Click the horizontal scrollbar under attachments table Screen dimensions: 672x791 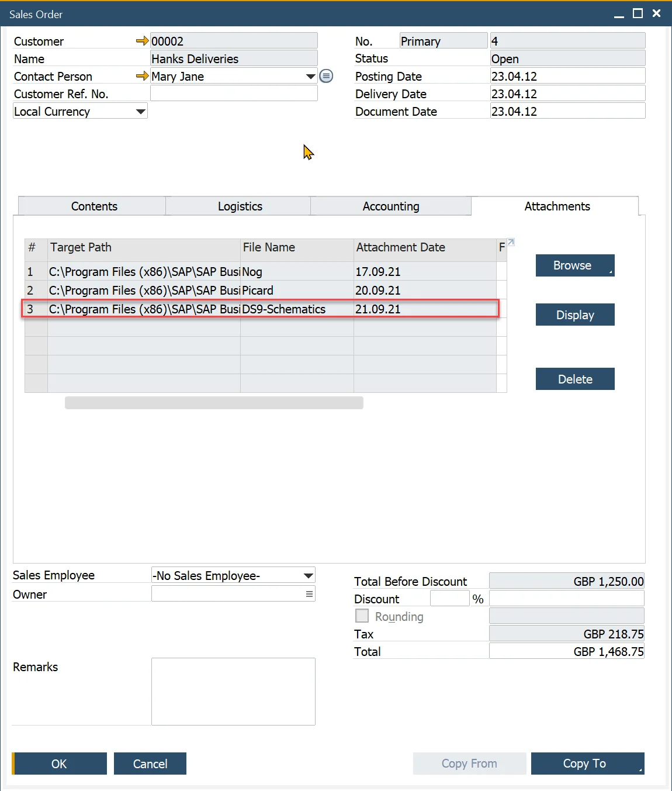coord(214,403)
